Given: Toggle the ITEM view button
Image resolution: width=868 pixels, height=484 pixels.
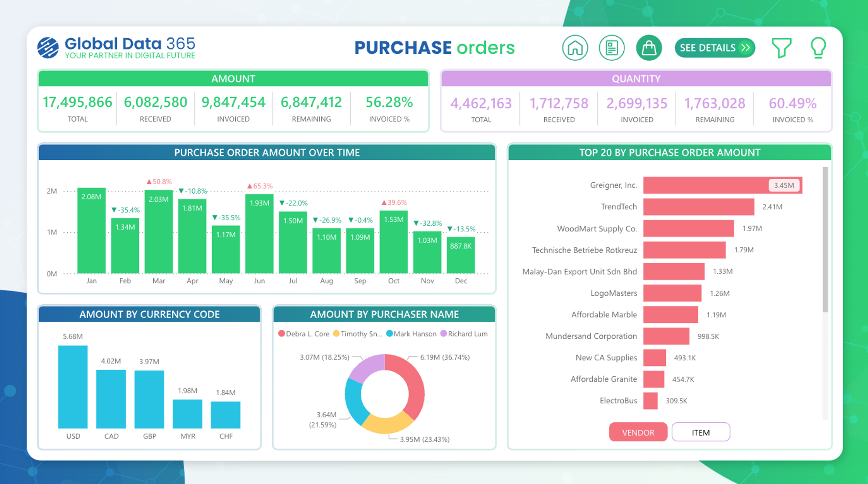Looking at the screenshot, I should (x=700, y=432).
